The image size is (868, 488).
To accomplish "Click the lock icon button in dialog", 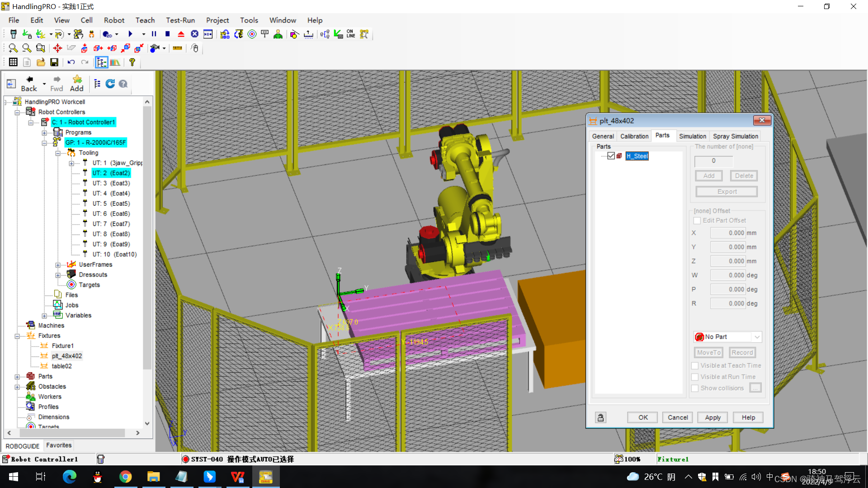I will coord(600,418).
